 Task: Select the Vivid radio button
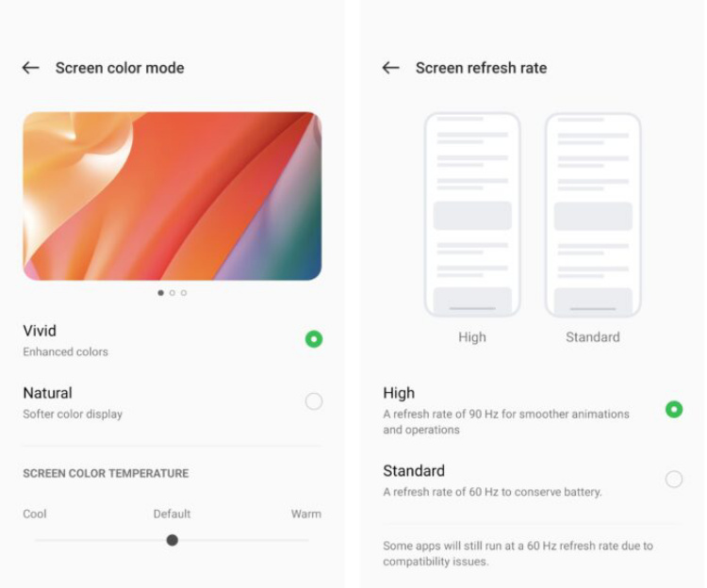click(x=314, y=339)
